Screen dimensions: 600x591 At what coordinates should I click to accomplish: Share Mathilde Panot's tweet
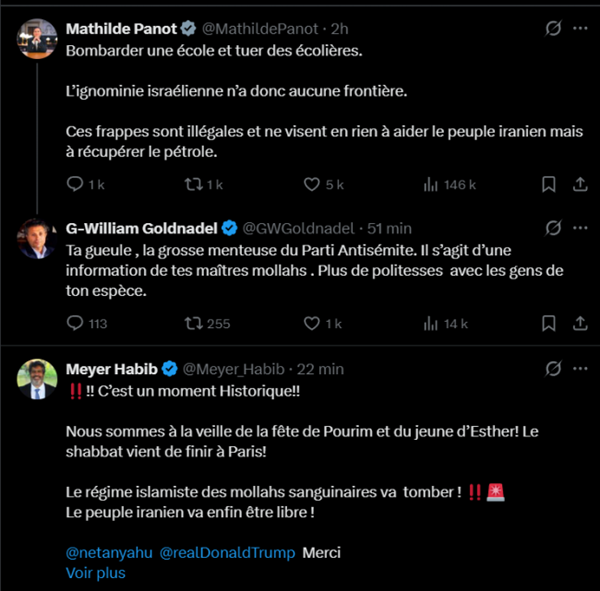pos(580,184)
